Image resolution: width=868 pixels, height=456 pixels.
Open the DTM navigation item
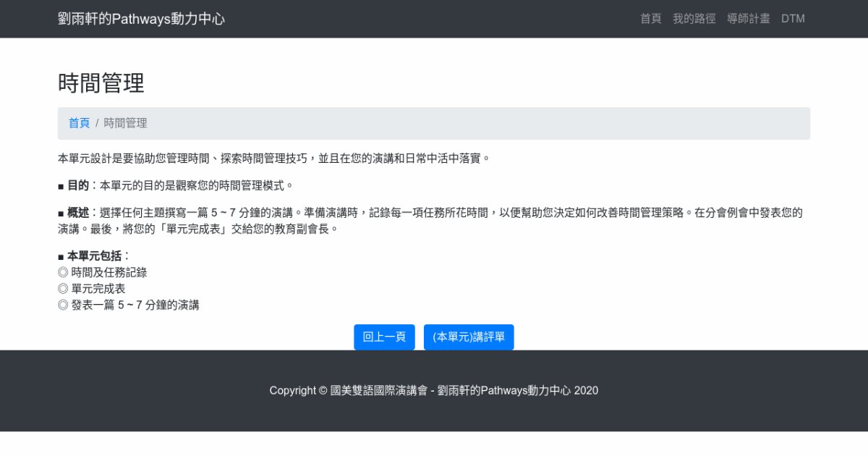tap(793, 19)
